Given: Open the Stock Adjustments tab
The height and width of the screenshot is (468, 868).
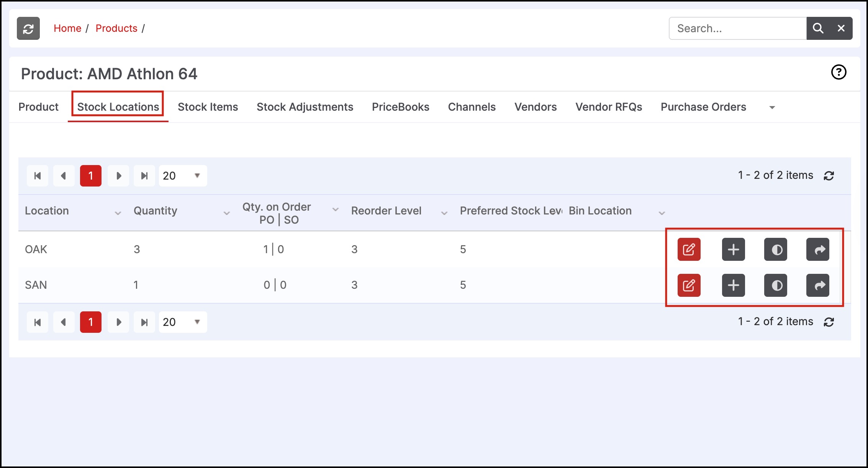Looking at the screenshot, I should pyautogui.click(x=305, y=107).
